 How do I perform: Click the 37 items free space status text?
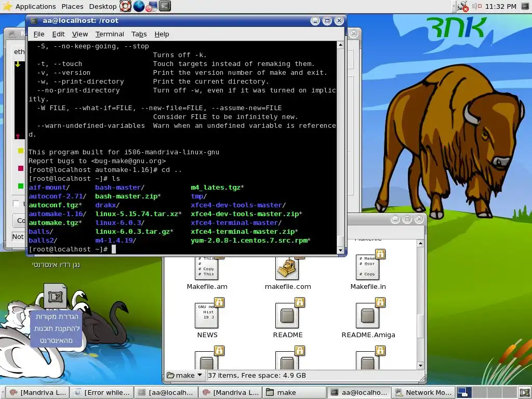257,375
